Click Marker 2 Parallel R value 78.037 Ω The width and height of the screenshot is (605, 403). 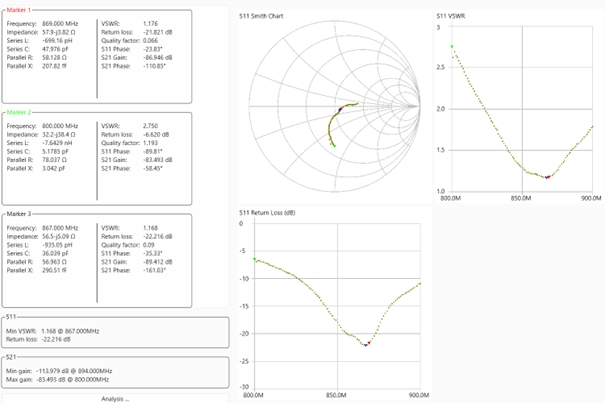54,160
